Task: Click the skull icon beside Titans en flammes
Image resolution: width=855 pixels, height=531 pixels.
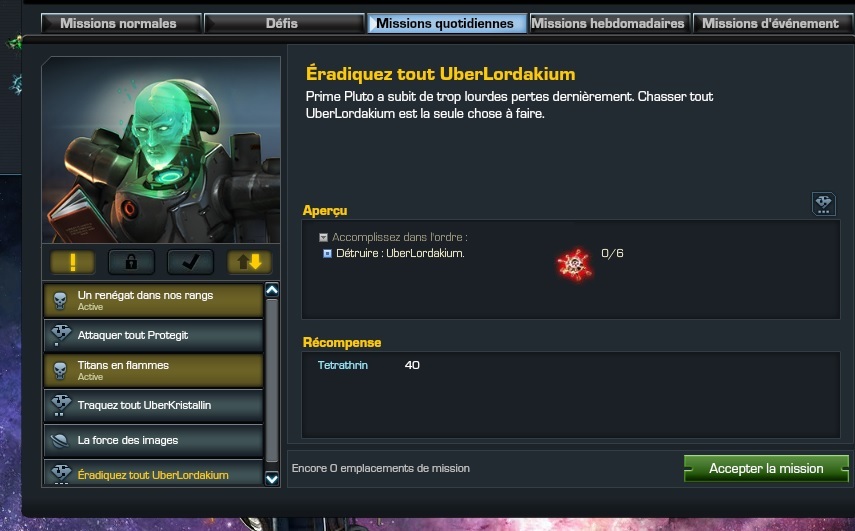Action: 60,371
